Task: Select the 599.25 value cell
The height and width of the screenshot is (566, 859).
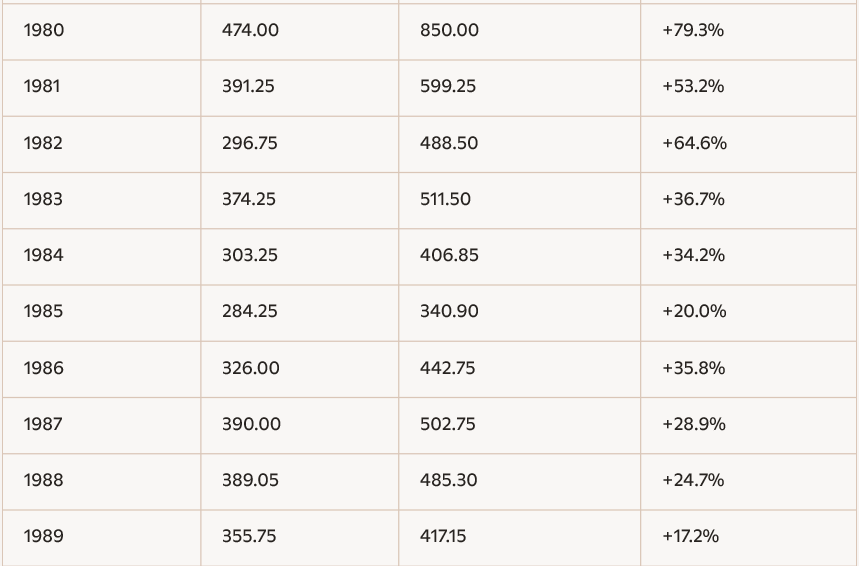Action: pos(448,86)
